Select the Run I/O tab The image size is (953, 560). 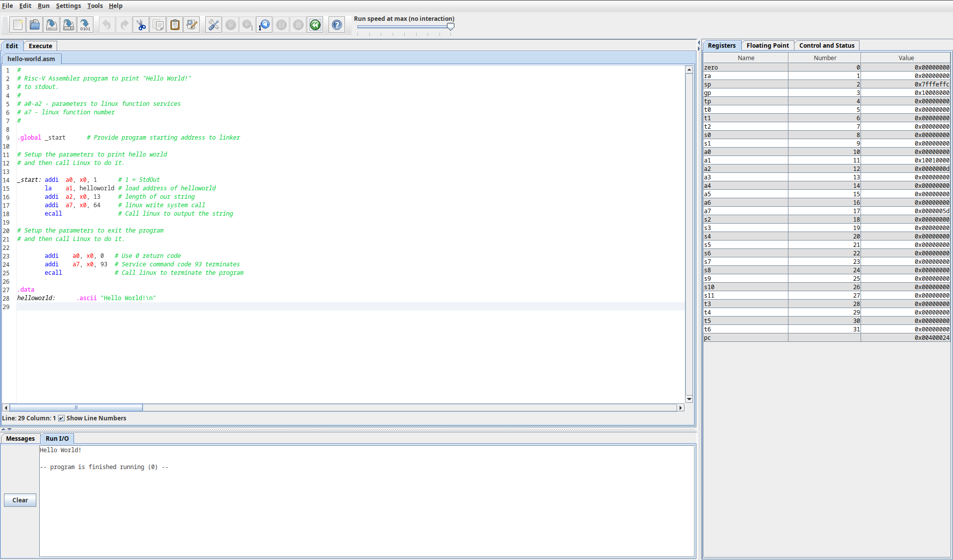(57, 438)
